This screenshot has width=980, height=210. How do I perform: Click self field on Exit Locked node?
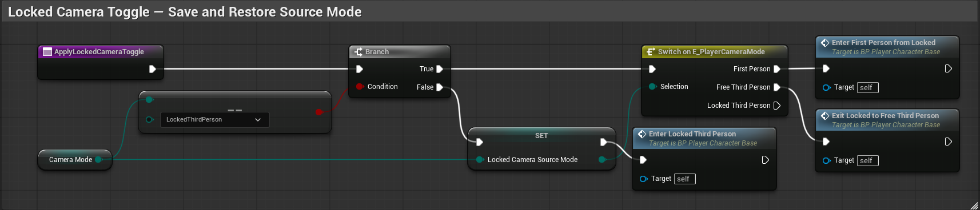coord(868,161)
